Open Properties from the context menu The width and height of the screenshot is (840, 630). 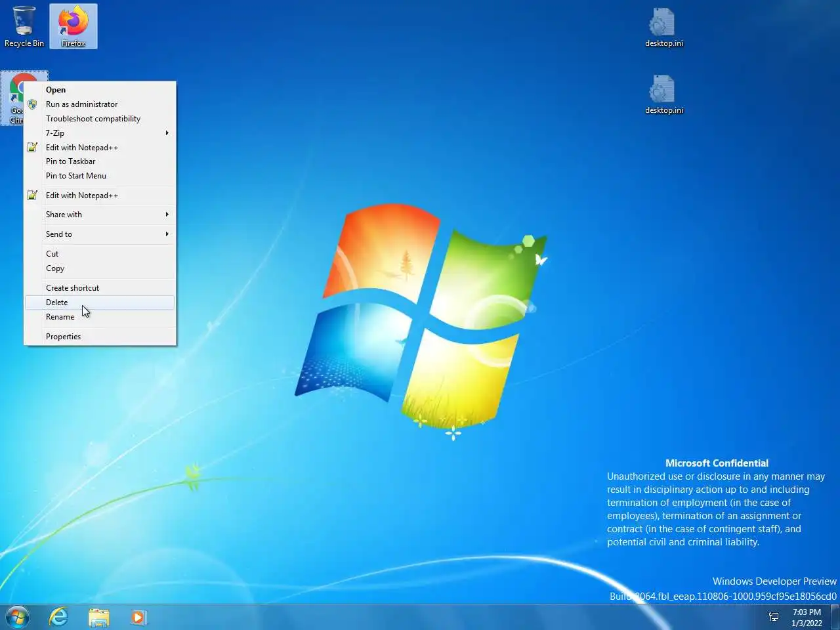[x=100, y=337]
